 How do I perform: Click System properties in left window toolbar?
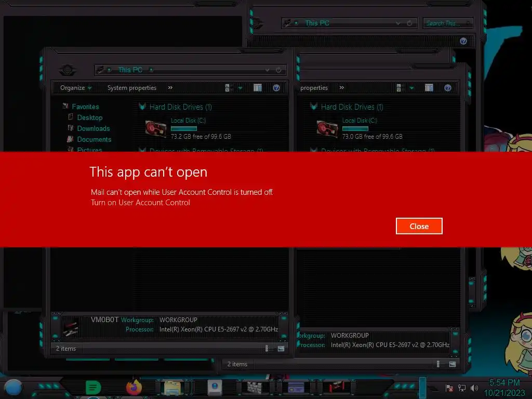point(131,88)
